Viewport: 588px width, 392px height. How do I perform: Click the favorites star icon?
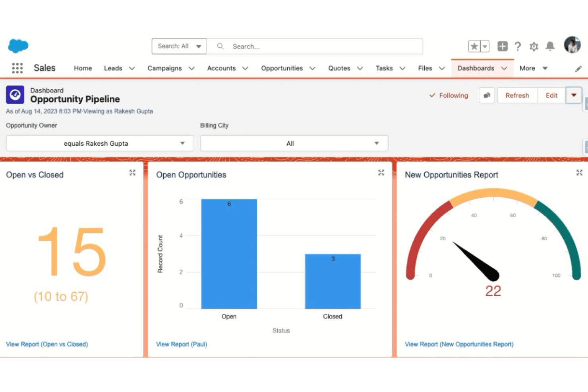click(x=474, y=46)
